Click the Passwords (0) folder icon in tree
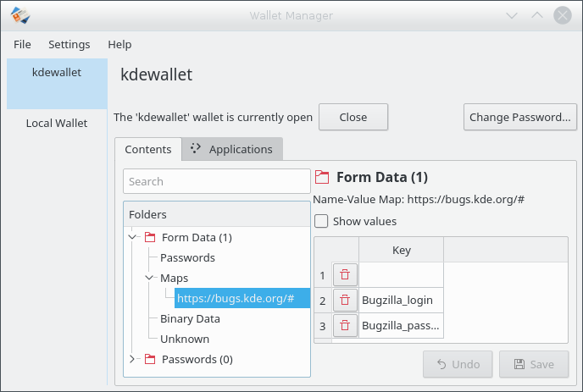 (x=150, y=359)
